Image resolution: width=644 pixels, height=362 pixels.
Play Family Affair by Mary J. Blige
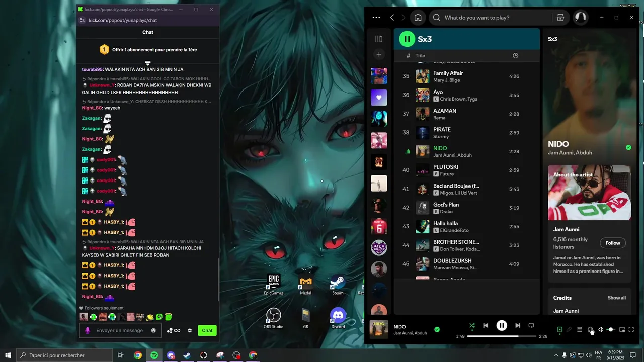[466, 76]
